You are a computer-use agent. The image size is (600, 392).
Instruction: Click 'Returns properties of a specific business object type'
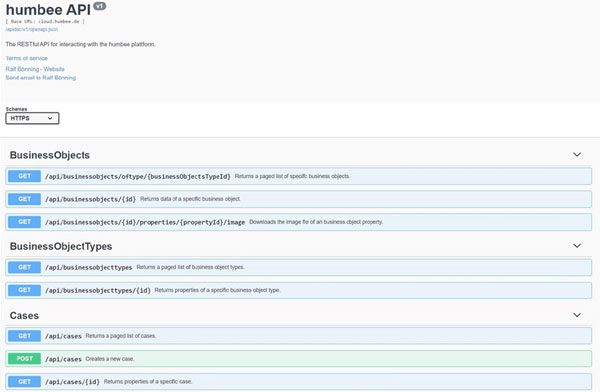[x=217, y=290]
